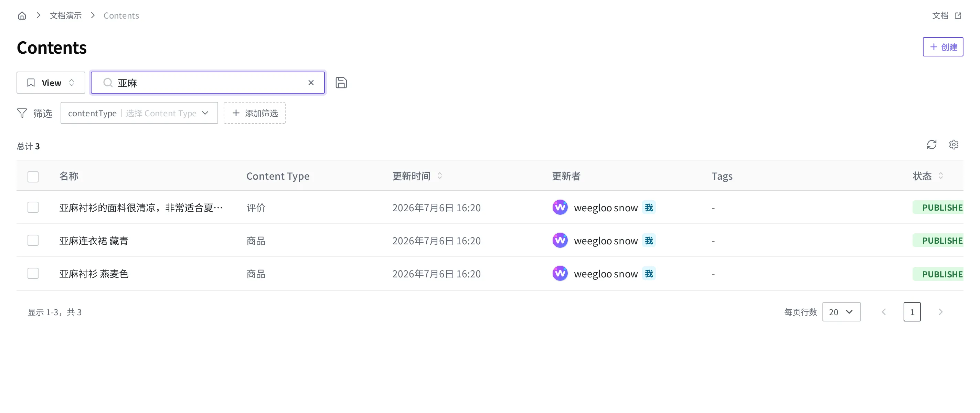
Task: Focus the search field containing 亚麻
Action: tap(207, 83)
